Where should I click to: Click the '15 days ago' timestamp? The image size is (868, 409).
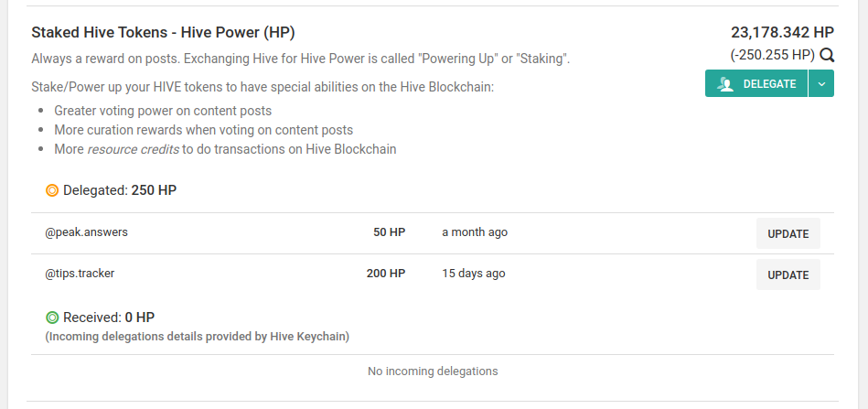point(473,274)
